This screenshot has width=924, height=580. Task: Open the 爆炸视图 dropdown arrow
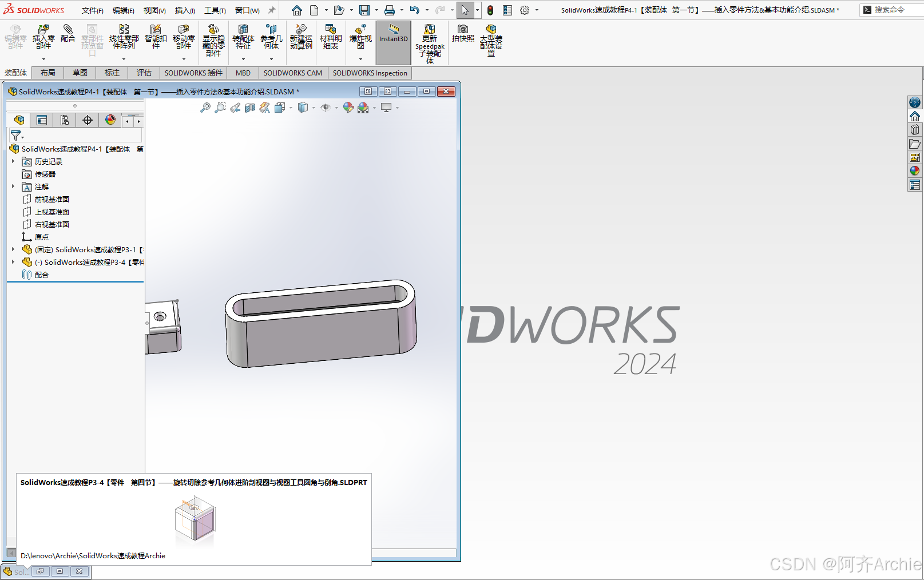[360, 59]
